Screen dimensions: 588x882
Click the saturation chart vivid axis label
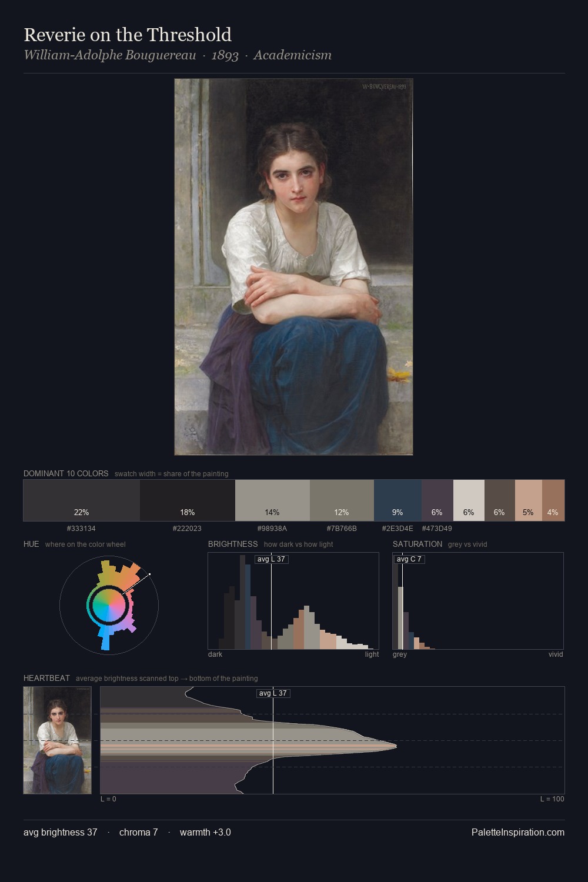556,654
